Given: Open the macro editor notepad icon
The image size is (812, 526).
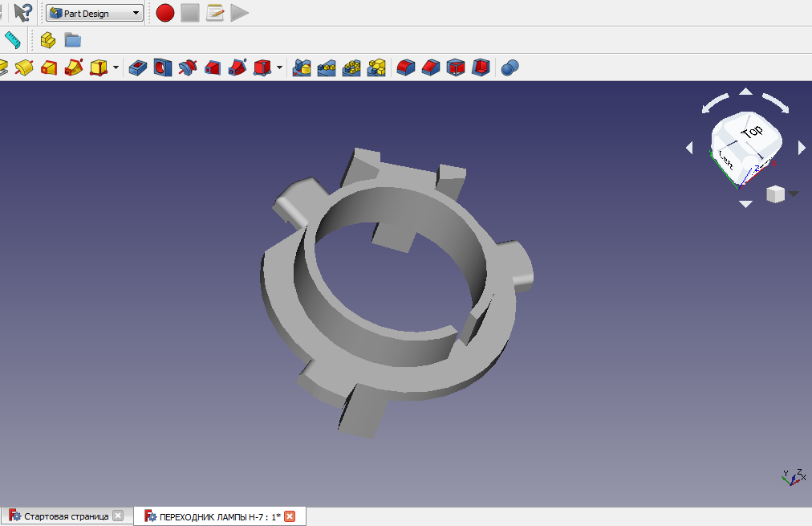Looking at the screenshot, I should (x=214, y=13).
